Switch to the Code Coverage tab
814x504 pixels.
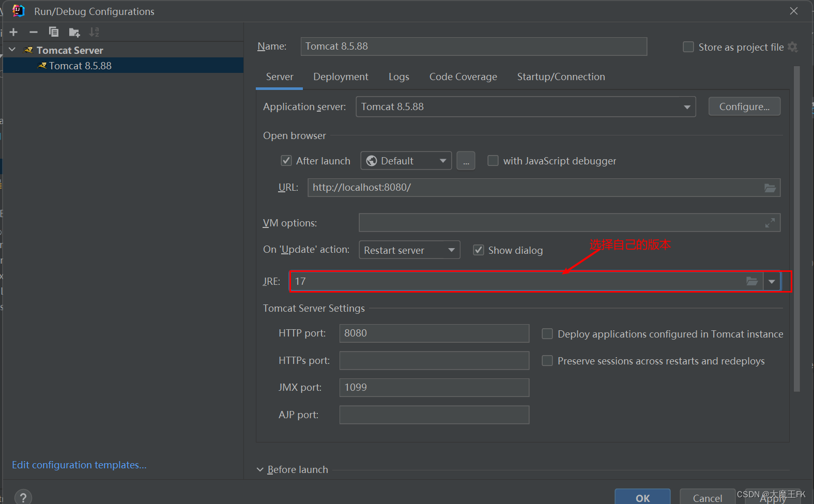[x=463, y=77]
